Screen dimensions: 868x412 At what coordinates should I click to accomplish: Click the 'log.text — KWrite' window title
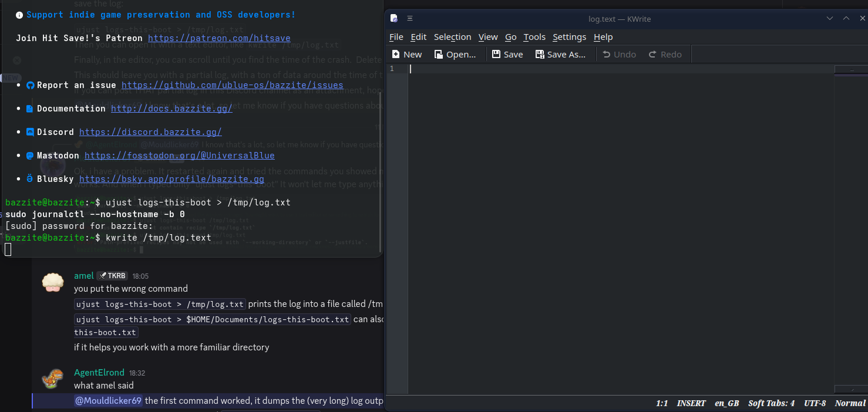(620, 19)
